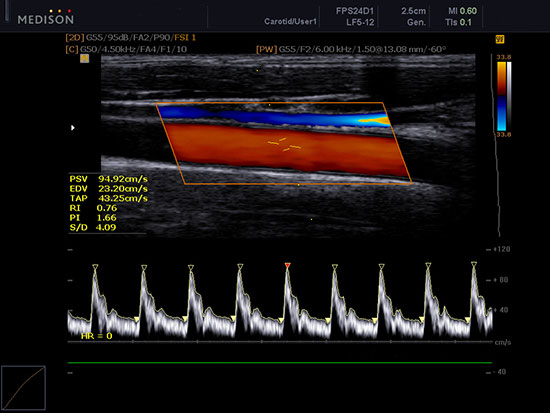550x413 pixels.
Task: Click the white focus arrow marker
Action: coord(73,128)
